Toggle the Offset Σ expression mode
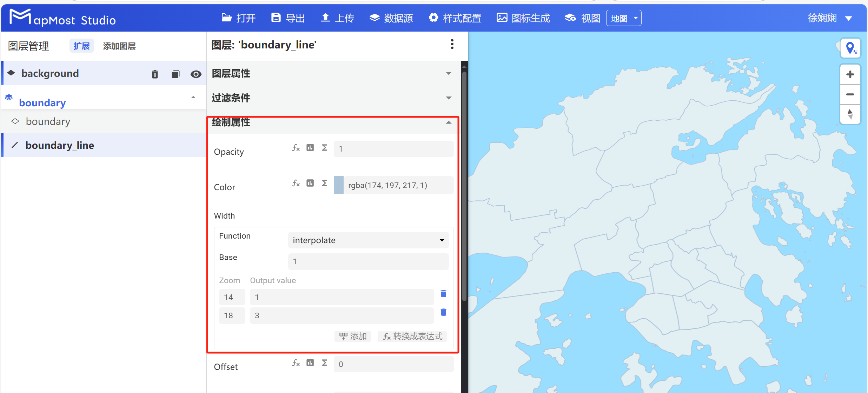The width and height of the screenshot is (868, 393). click(x=324, y=363)
